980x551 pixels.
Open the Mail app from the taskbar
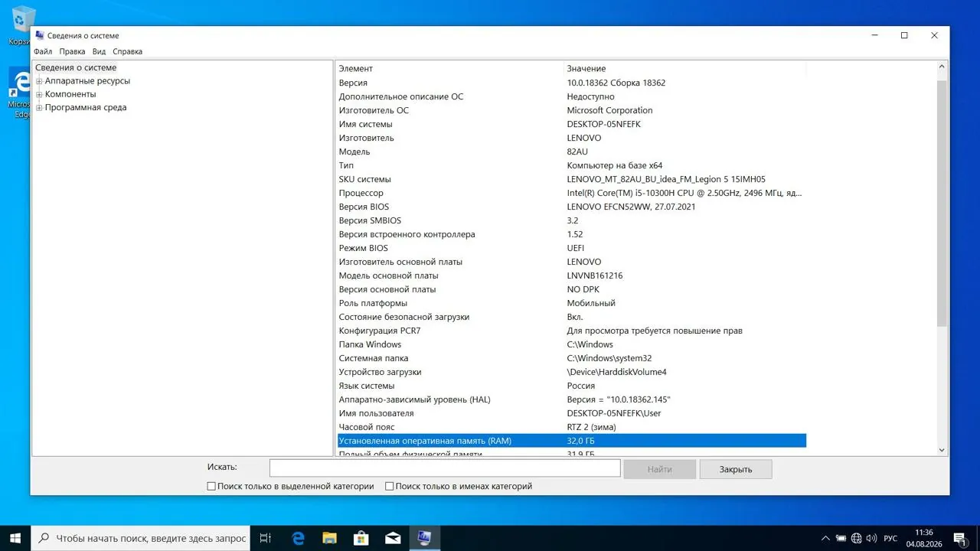click(x=393, y=538)
